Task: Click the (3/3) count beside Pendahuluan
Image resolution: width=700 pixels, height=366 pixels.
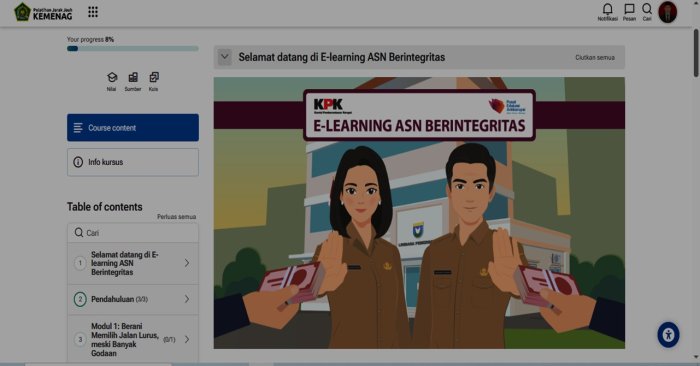Action: coord(142,299)
